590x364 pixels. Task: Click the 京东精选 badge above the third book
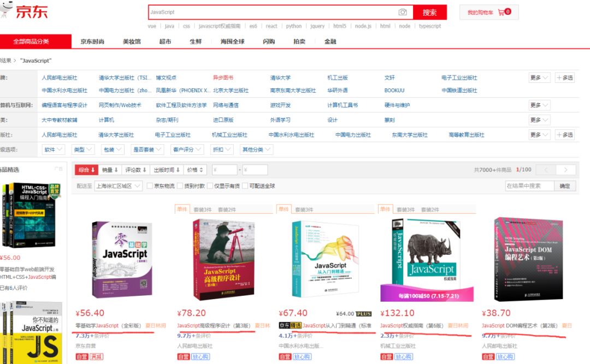[x=290, y=325]
